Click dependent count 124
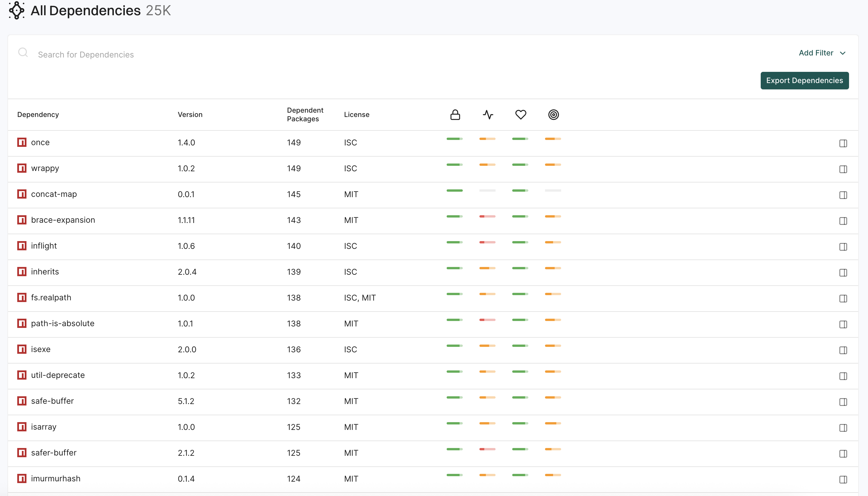 294,479
